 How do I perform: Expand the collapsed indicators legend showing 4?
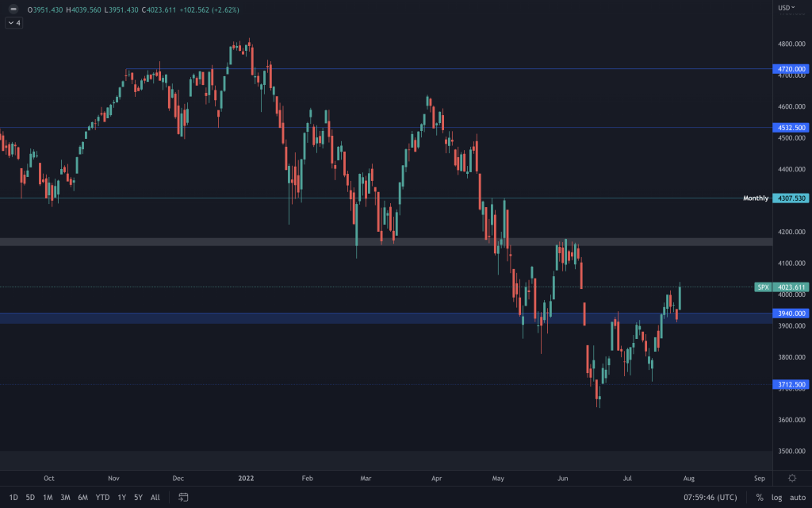point(14,23)
